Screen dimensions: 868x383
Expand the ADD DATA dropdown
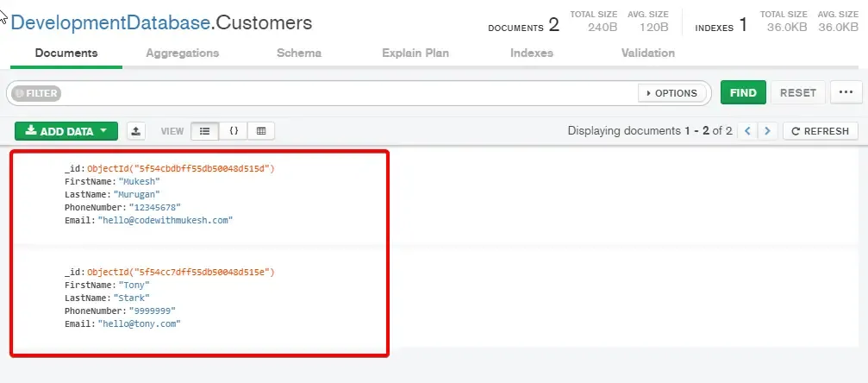(66, 131)
